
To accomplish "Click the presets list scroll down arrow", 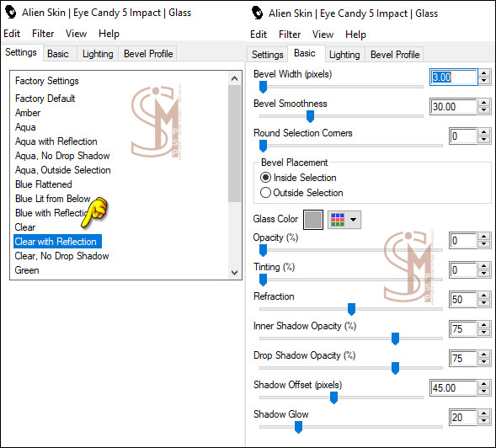I will pyautogui.click(x=234, y=272).
